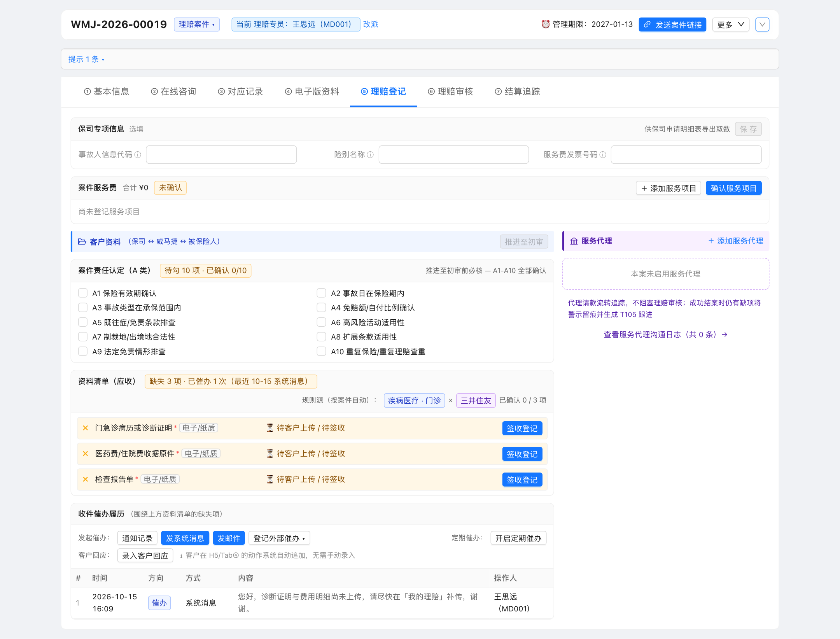Screen dimensions: 840x639
Task: Click the 改派 link
Action: pos(371,25)
